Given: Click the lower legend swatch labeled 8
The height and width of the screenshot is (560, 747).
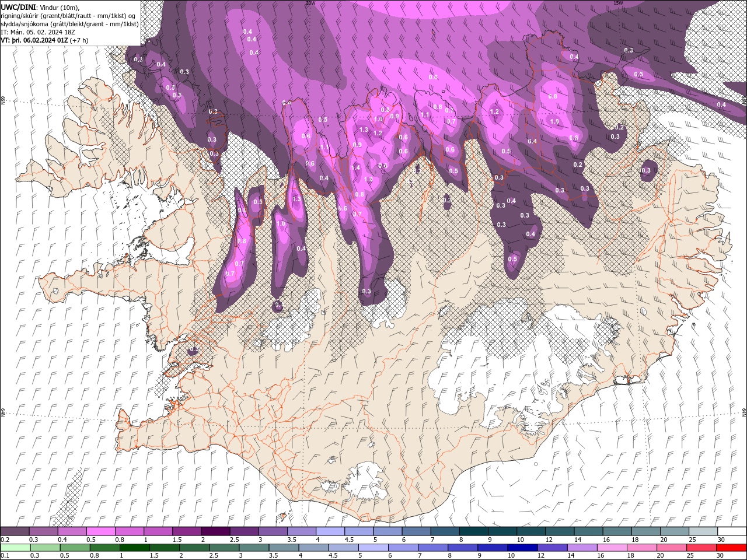Looking at the screenshot, I should click(x=462, y=548).
